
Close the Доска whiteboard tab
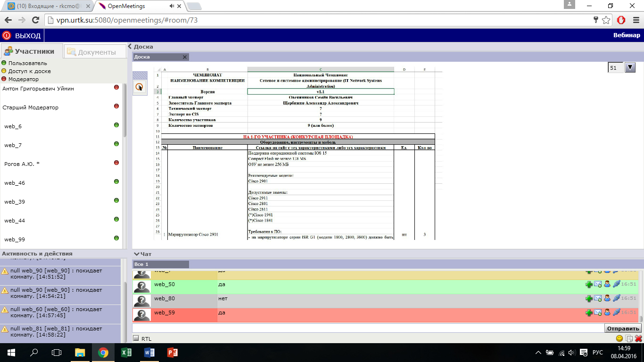pos(185,57)
